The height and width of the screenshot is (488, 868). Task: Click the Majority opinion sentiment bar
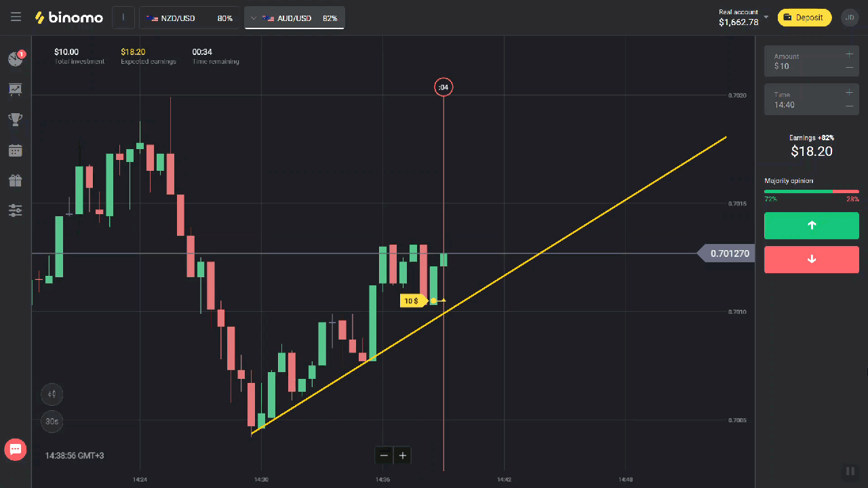coord(812,192)
